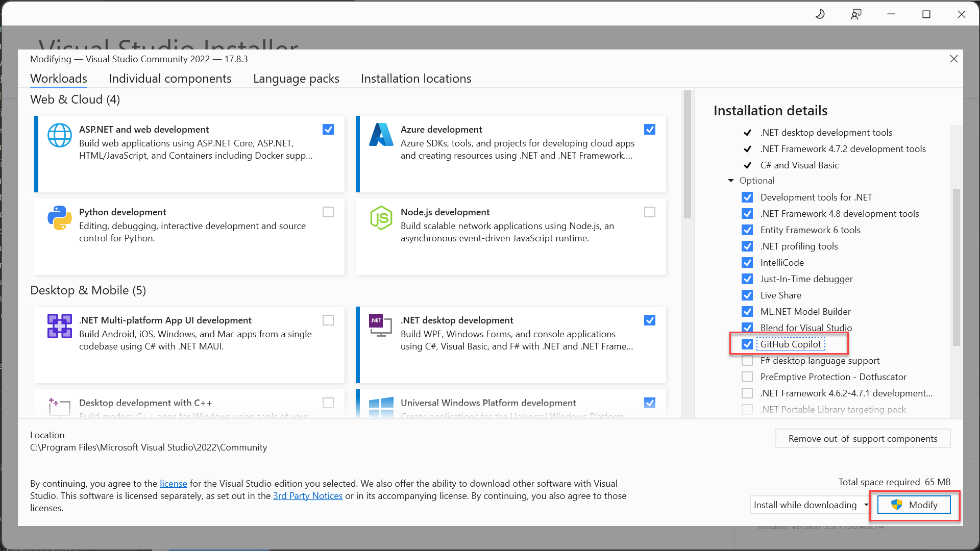Open the dark theme toggle in title bar
The width and height of the screenshot is (980, 551).
pos(820,14)
